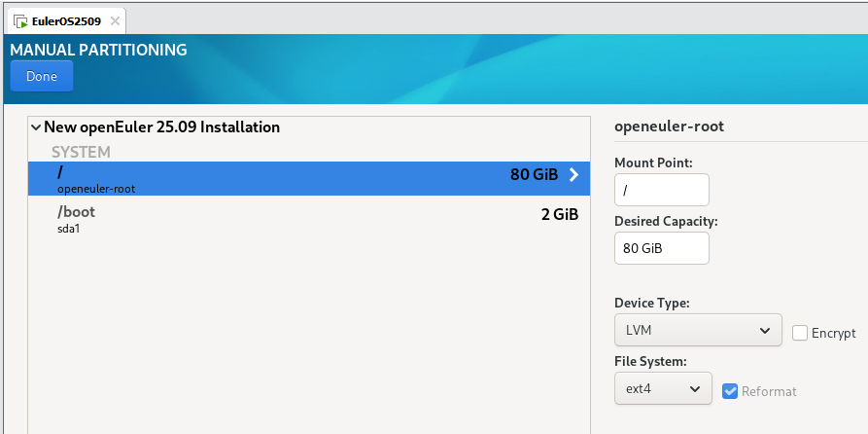Click the SYSTEM group label
The height and width of the screenshot is (434, 868).
(81, 152)
